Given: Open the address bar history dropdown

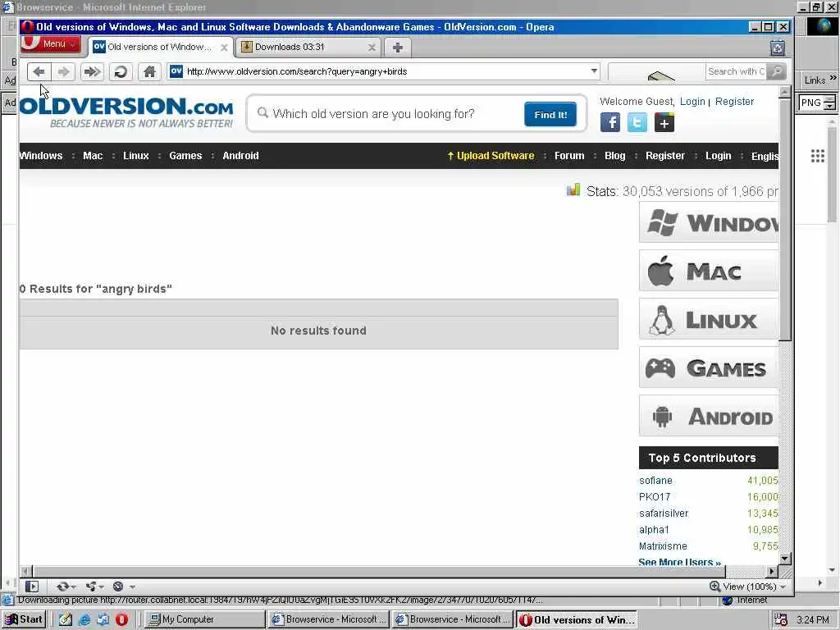Looking at the screenshot, I should [x=594, y=71].
